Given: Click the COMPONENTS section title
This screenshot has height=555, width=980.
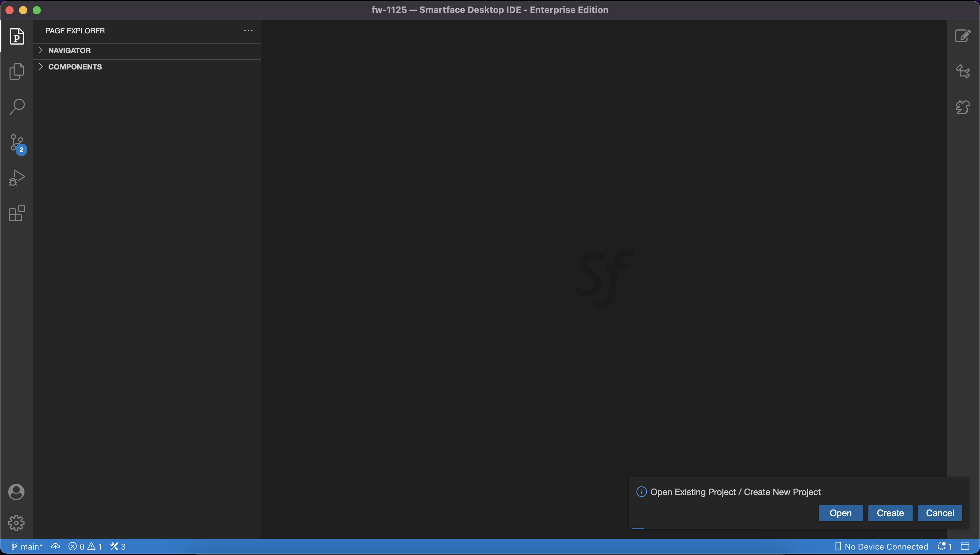Looking at the screenshot, I should click(x=75, y=67).
